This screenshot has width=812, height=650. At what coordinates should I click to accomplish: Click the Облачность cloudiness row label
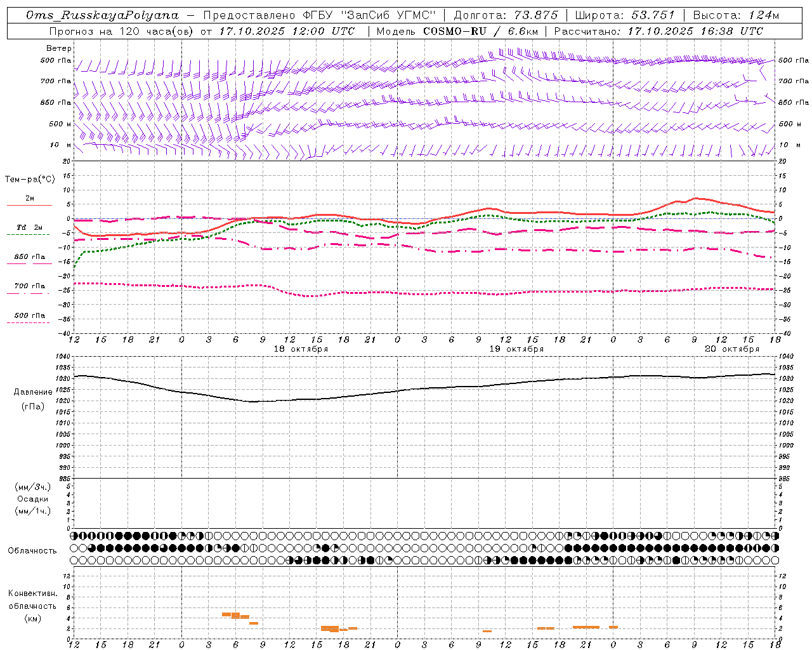(32, 551)
